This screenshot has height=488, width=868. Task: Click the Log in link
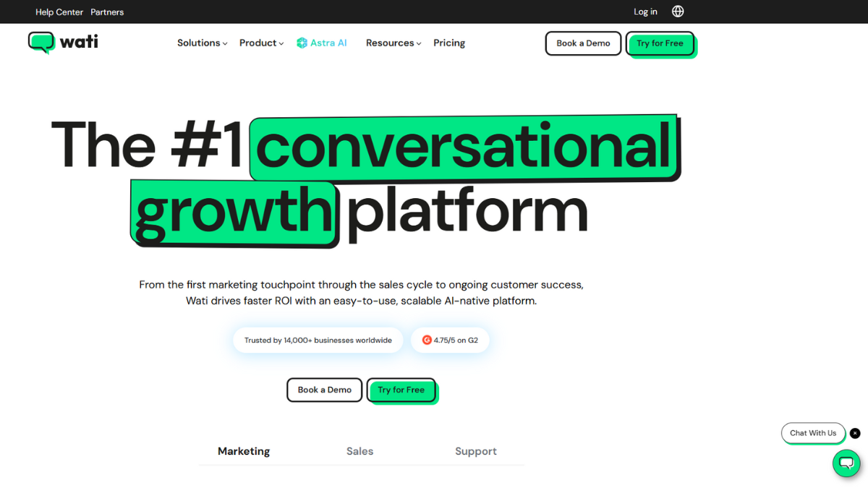645,12
